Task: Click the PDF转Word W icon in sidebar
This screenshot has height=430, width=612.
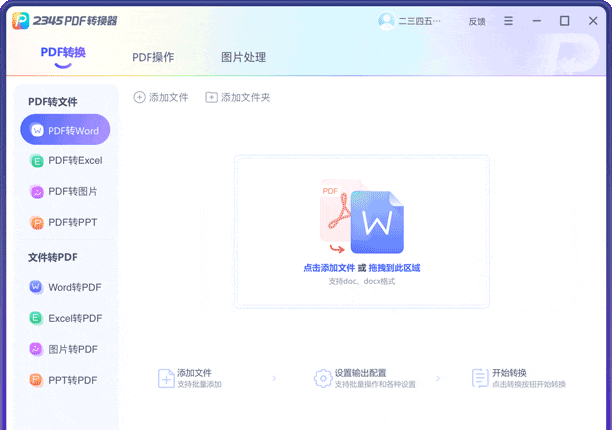Action: pos(37,130)
